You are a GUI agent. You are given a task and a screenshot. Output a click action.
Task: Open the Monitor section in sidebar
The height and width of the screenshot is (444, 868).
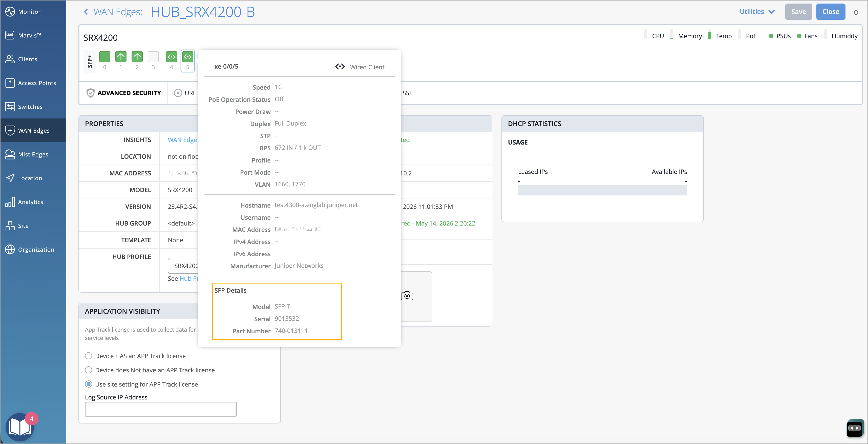point(33,12)
